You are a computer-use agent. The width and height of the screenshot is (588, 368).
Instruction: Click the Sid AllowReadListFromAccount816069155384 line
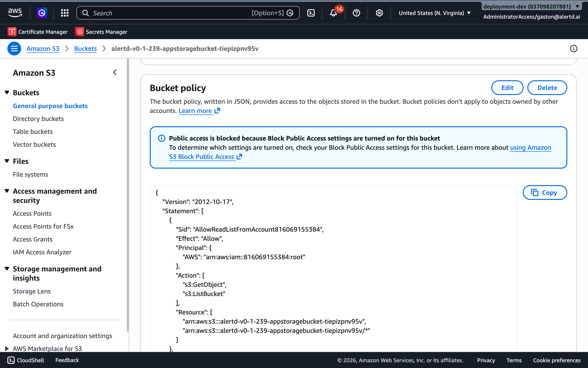pos(249,229)
